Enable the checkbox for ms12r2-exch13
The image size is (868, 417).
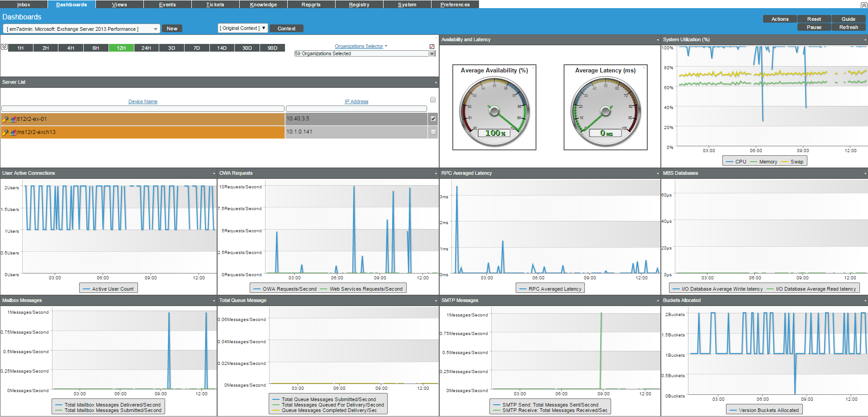(433, 132)
